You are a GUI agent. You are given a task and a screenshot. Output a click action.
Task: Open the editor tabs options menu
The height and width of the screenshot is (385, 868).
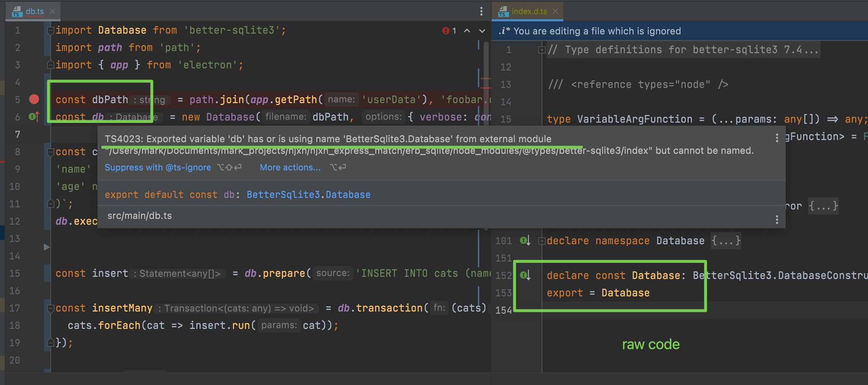(x=481, y=11)
